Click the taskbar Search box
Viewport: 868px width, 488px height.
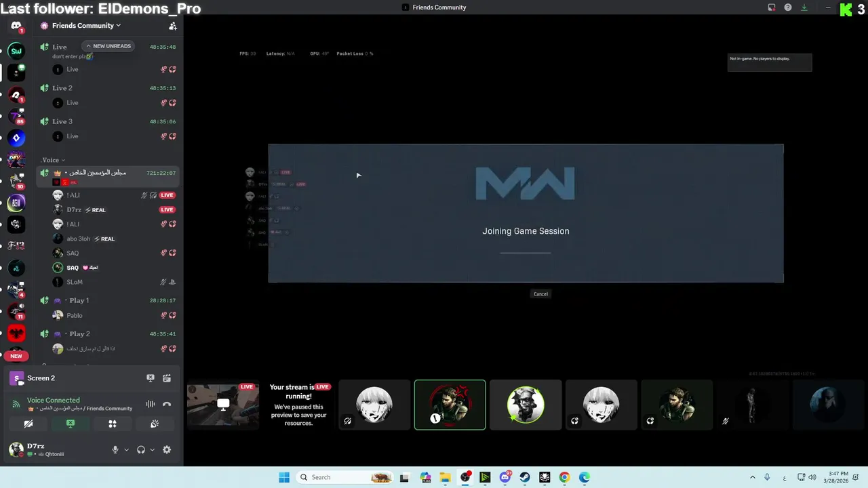pyautogui.click(x=345, y=477)
